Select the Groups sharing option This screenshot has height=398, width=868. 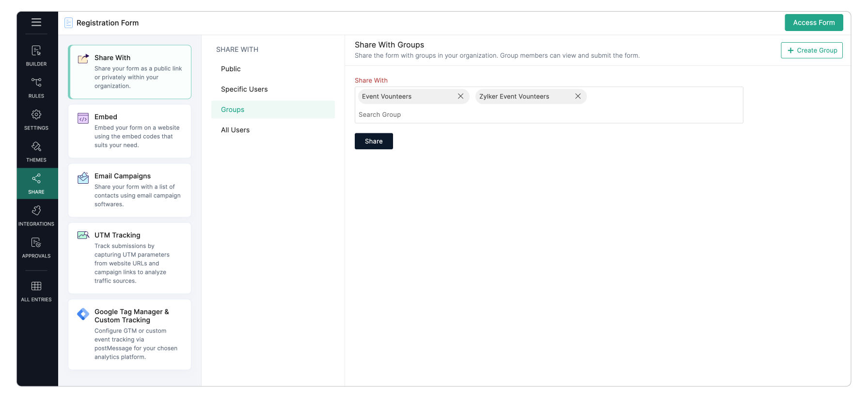273,110
